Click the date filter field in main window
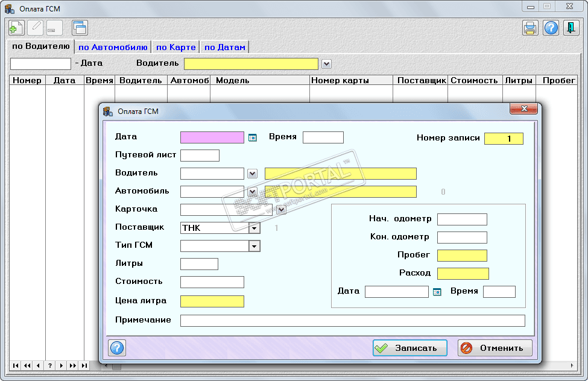This screenshot has width=588, height=381. [x=40, y=64]
